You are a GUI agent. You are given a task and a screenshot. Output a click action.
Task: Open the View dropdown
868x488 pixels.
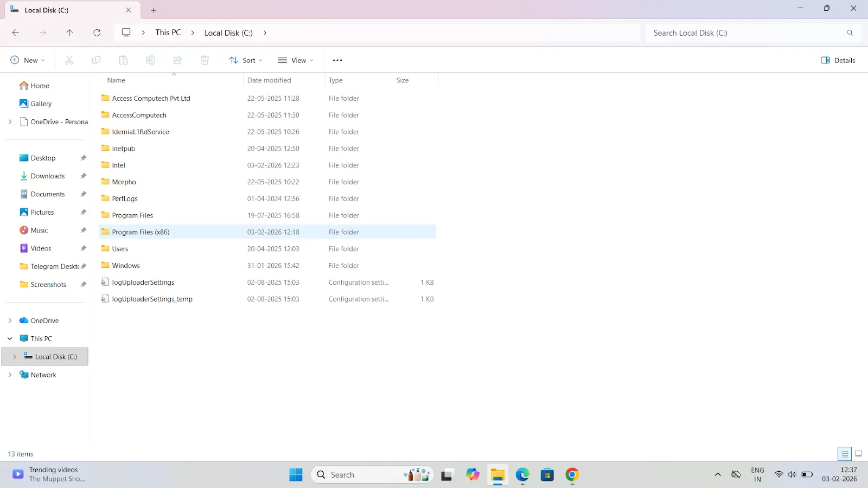296,60
